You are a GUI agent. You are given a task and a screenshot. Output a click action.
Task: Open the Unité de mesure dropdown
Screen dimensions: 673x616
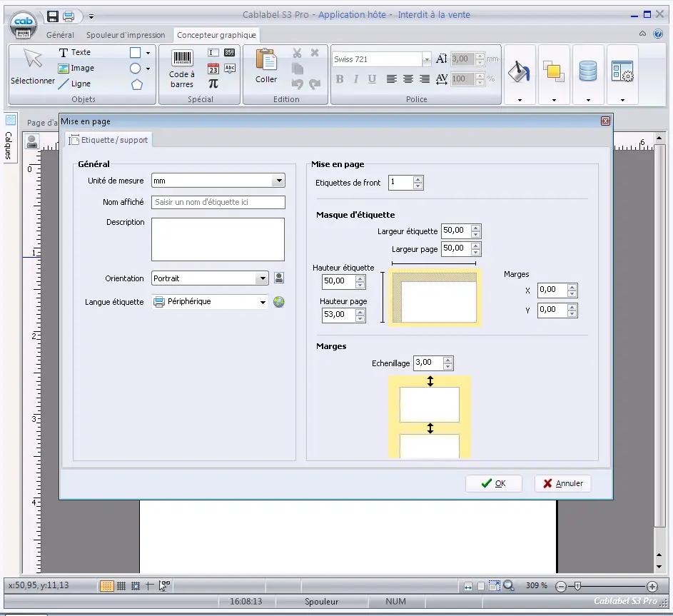pyautogui.click(x=218, y=181)
